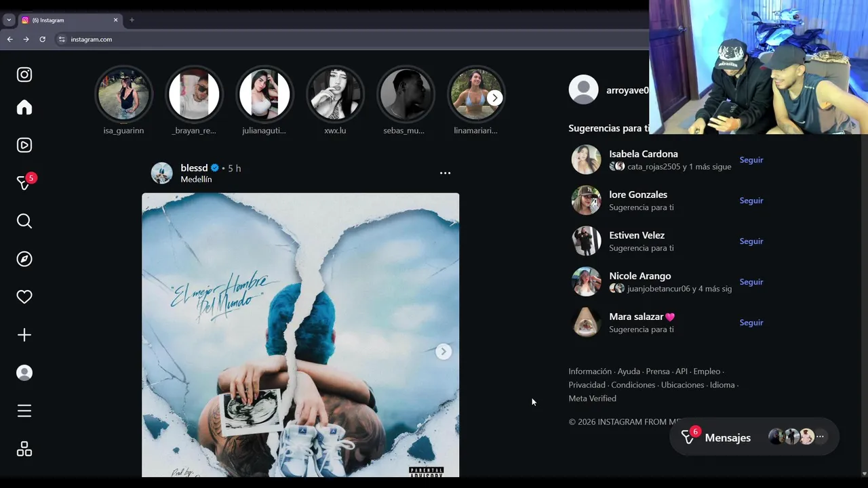The height and width of the screenshot is (488, 868).
Task: Follow lore Gonzales
Action: coord(751,201)
